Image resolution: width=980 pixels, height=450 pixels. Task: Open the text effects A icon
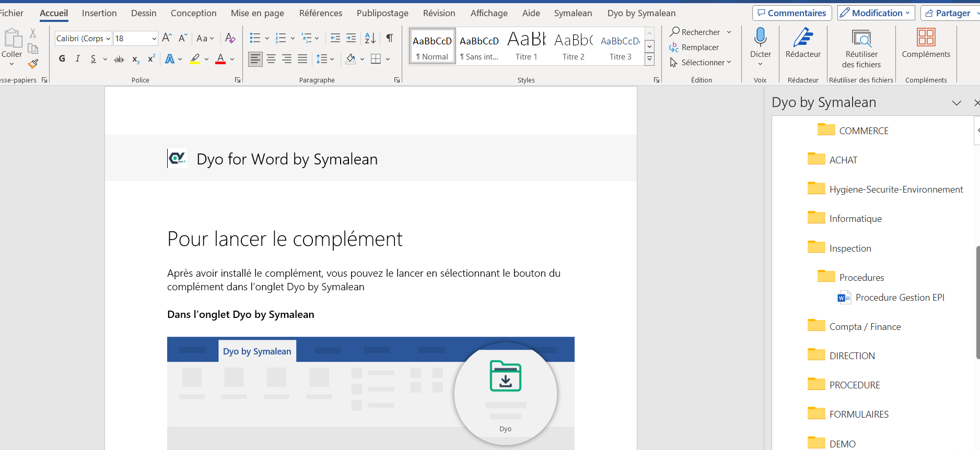[170, 59]
